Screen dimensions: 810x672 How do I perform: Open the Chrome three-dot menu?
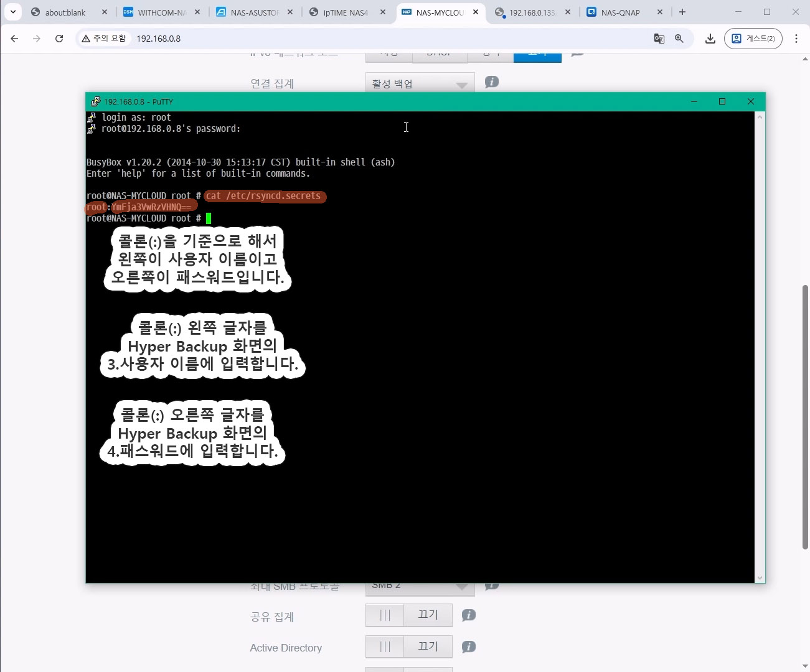tap(796, 39)
